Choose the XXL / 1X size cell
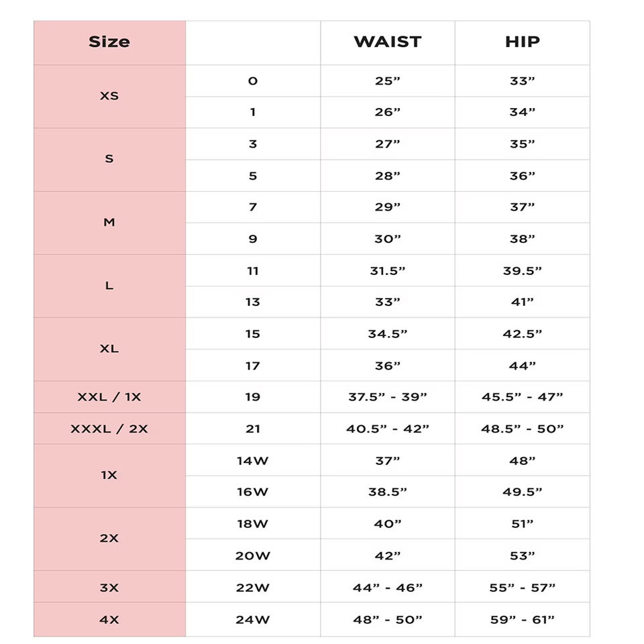Image resolution: width=644 pixels, height=644 pixels. [109, 396]
